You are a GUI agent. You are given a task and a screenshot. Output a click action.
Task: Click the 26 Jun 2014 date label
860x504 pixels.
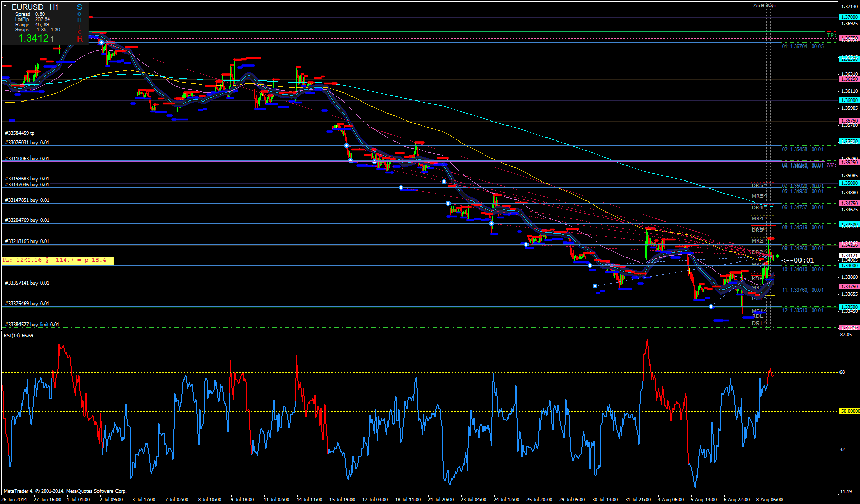[14, 500]
